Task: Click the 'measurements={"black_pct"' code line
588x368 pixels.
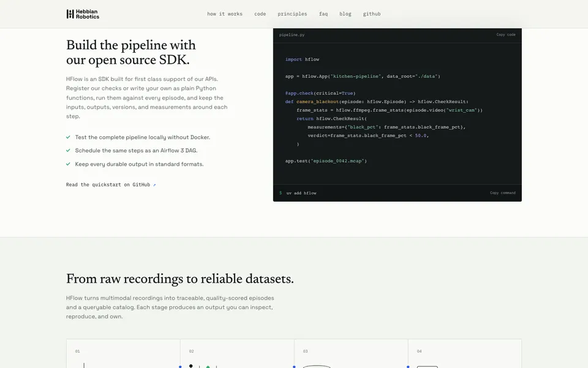Action: pos(386,127)
